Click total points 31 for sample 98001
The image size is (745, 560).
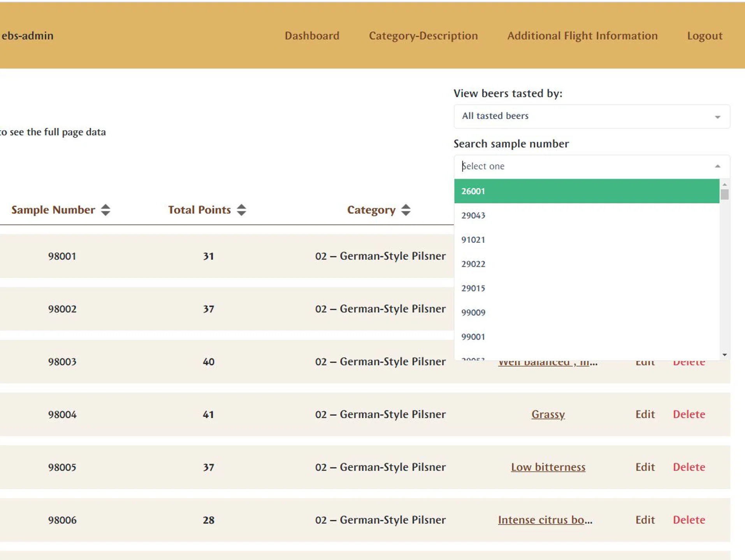(208, 256)
